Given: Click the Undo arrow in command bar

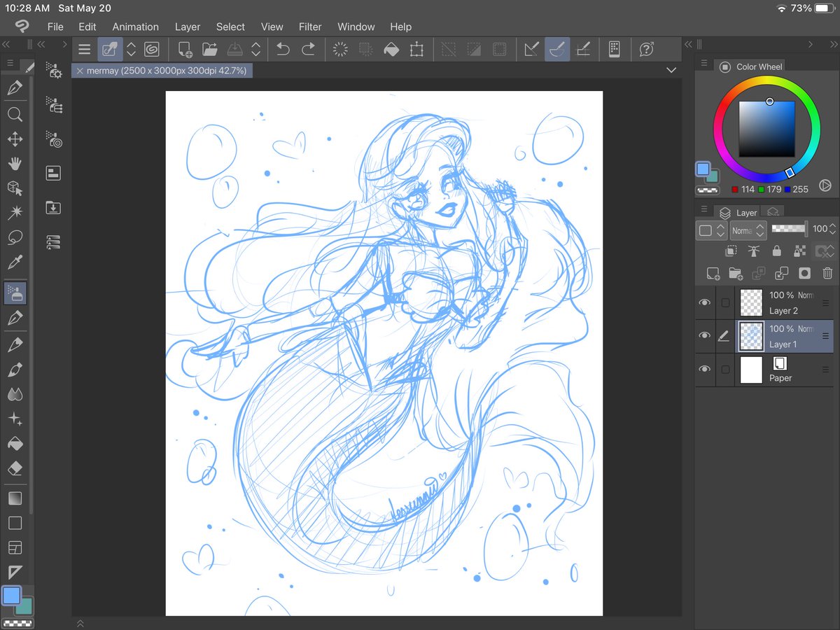Looking at the screenshot, I should (x=283, y=49).
